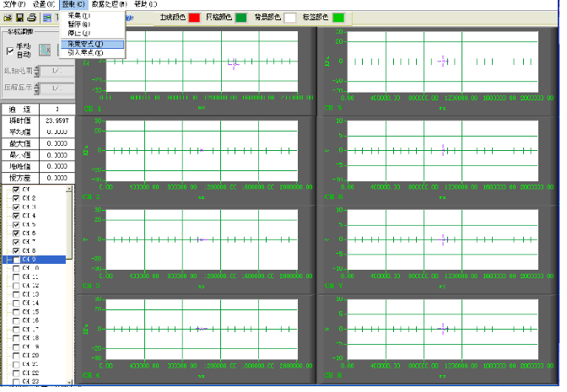Image resolution: width=567 pixels, height=392 pixels.
Task: Toggle the 手动/自动 checkbox
Action: [10, 51]
